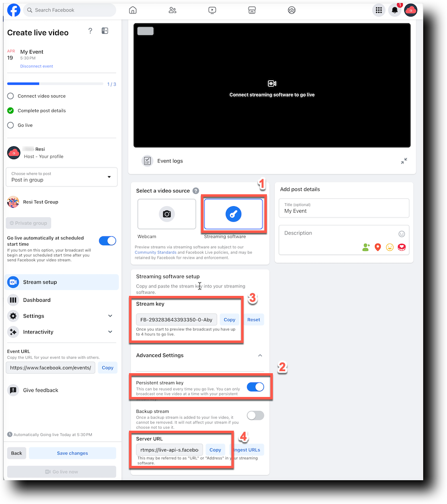Select the Webcam video source
The height and width of the screenshot is (504, 447).
(x=166, y=214)
